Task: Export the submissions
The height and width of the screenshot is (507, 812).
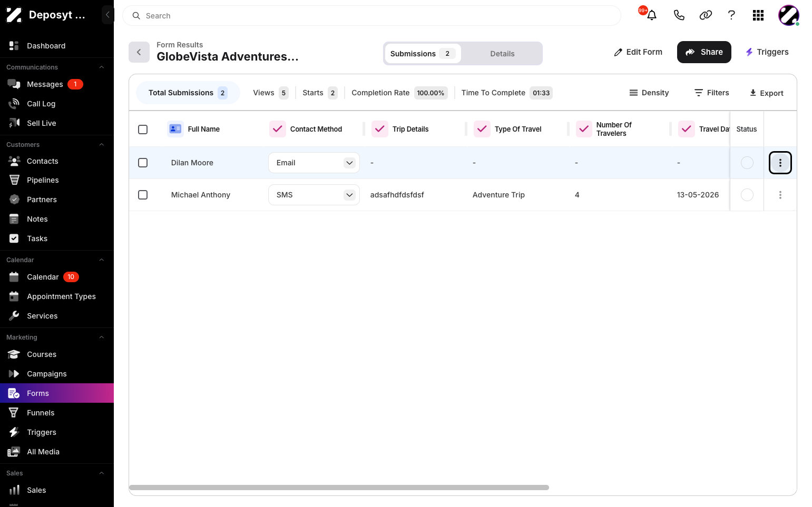Action: pos(767,93)
